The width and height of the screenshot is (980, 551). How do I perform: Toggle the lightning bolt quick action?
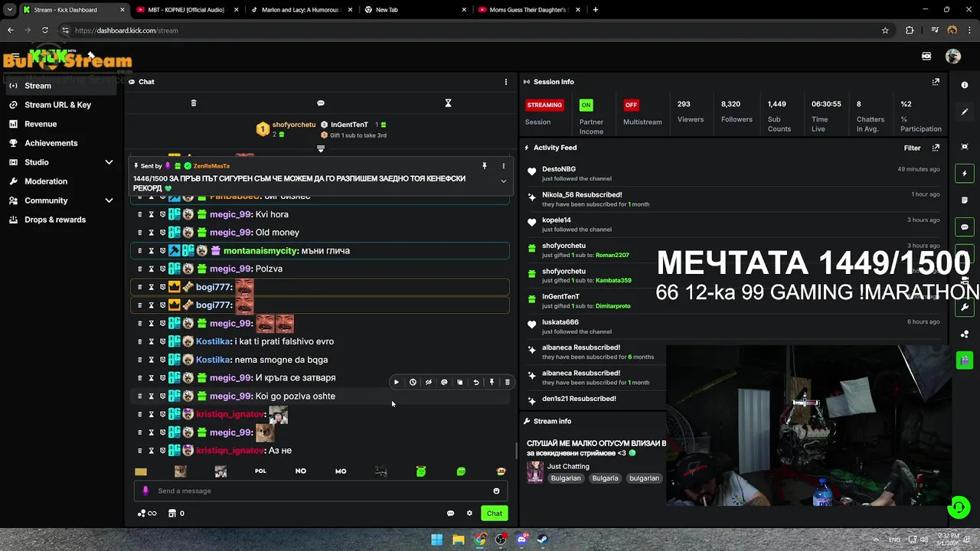(965, 174)
